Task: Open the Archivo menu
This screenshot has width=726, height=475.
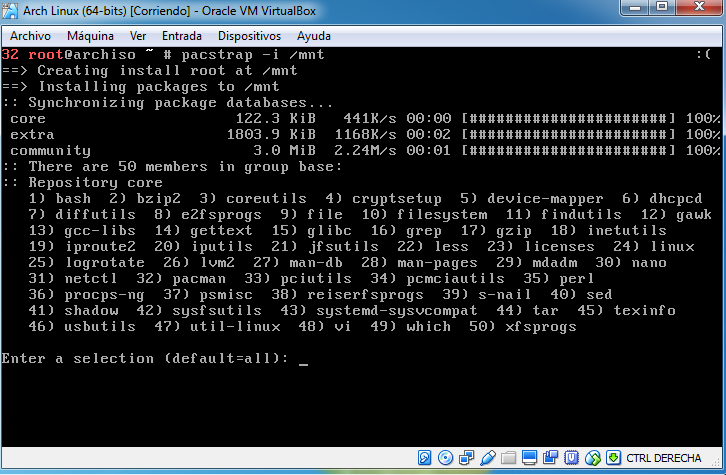Action: coord(30,36)
